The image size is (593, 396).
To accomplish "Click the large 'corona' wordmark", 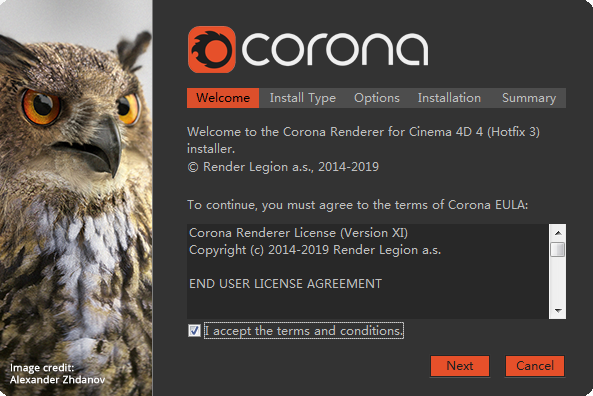I will (x=335, y=49).
